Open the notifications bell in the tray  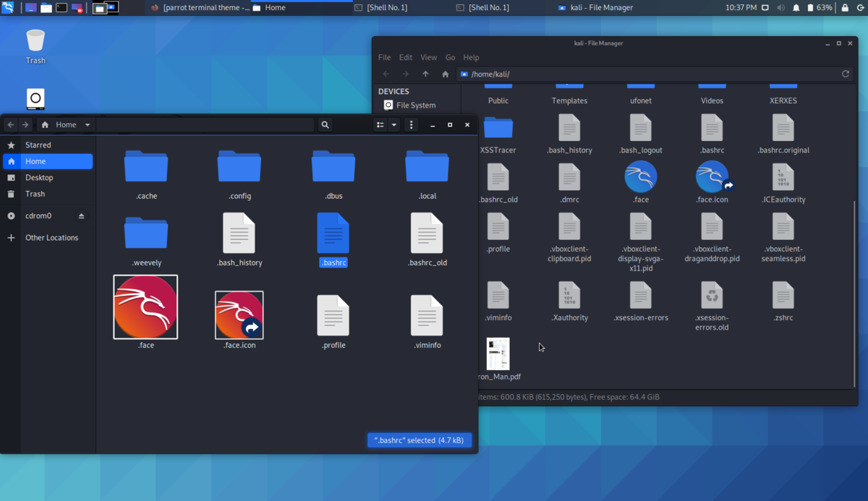[x=796, y=8]
